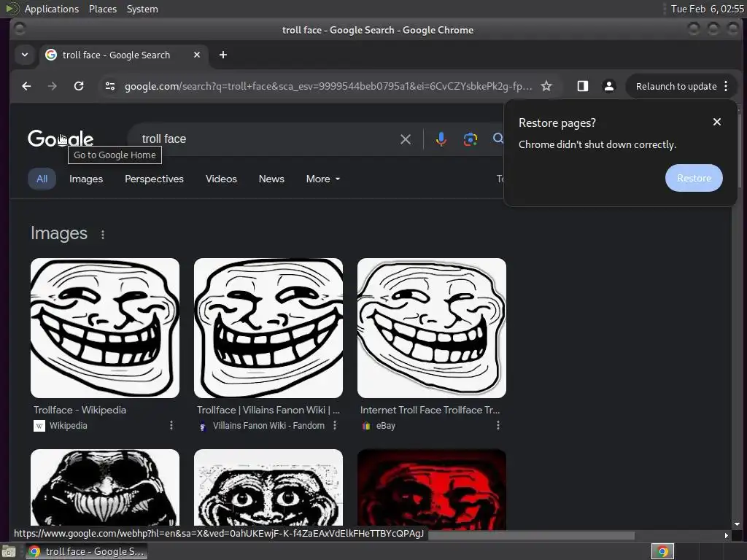Open more options for eBay result

click(x=498, y=425)
